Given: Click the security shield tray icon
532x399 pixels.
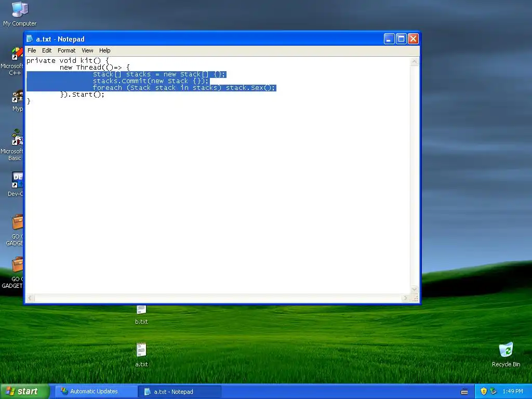Looking at the screenshot, I should pos(484,391).
